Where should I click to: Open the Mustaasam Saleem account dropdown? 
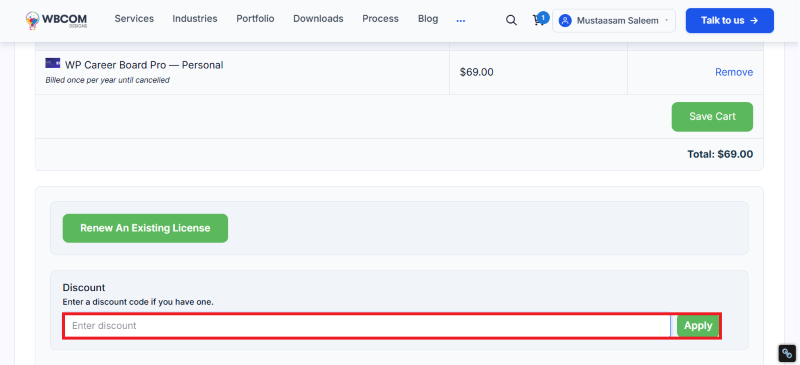pyautogui.click(x=614, y=21)
